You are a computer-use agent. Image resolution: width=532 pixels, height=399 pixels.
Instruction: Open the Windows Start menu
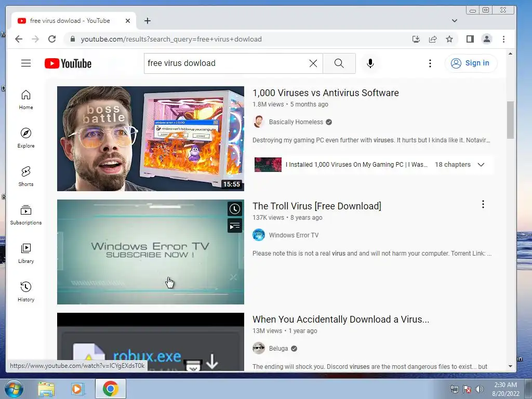pyautogui.click(x=14, y=389)
